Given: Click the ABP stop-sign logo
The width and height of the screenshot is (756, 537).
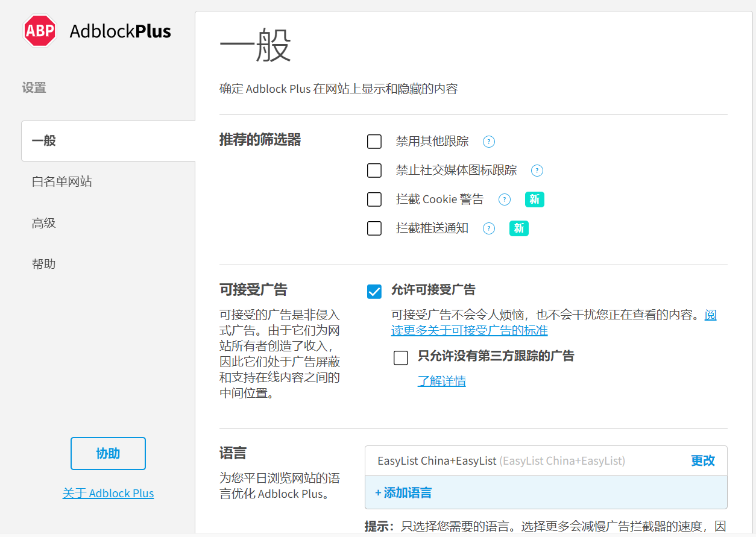Looking at the screenshot, I should [x=40, y=30].
